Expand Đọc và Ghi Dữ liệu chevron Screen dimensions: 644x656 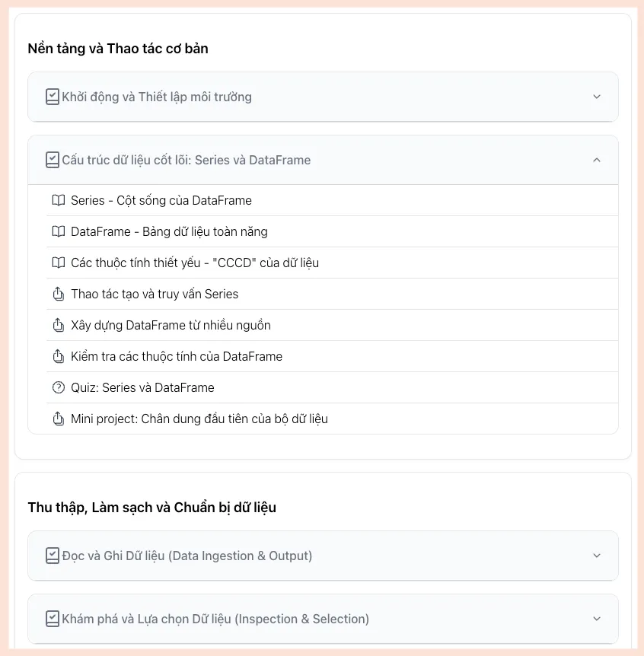pyautogui.click(x=597, y=556)
